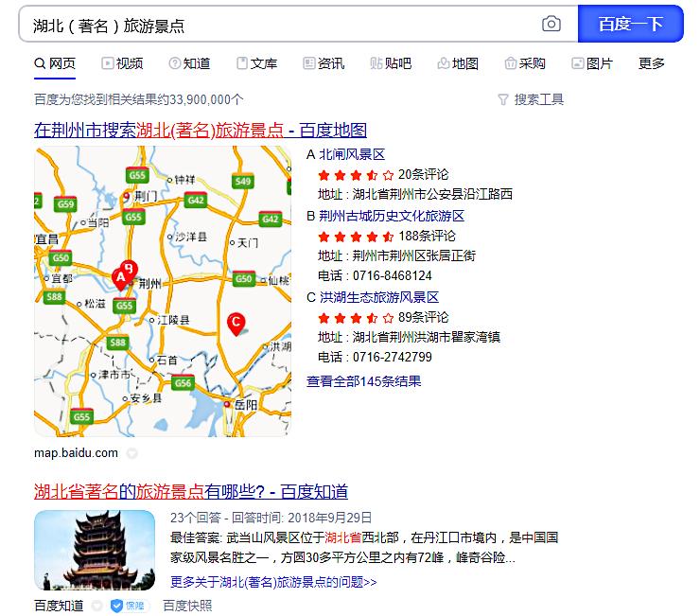
Task: Click the 百度知道 source label
Action: click(59, 607)
